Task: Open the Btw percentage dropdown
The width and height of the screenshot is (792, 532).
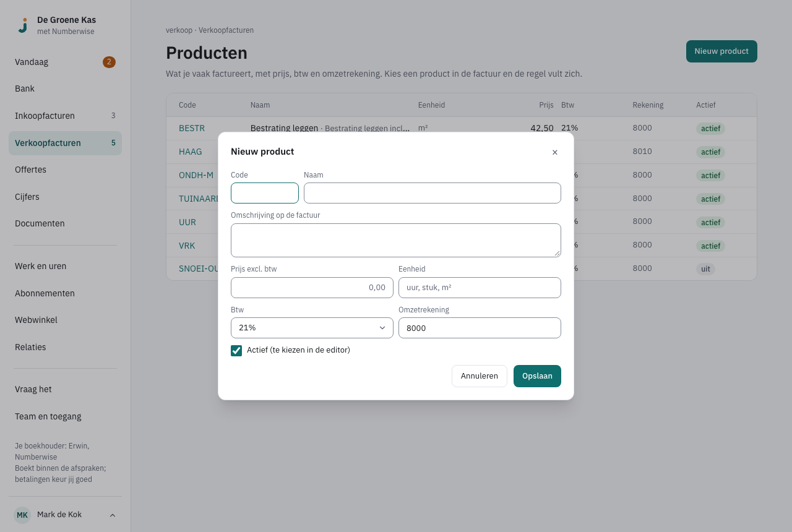Action: 312,328
